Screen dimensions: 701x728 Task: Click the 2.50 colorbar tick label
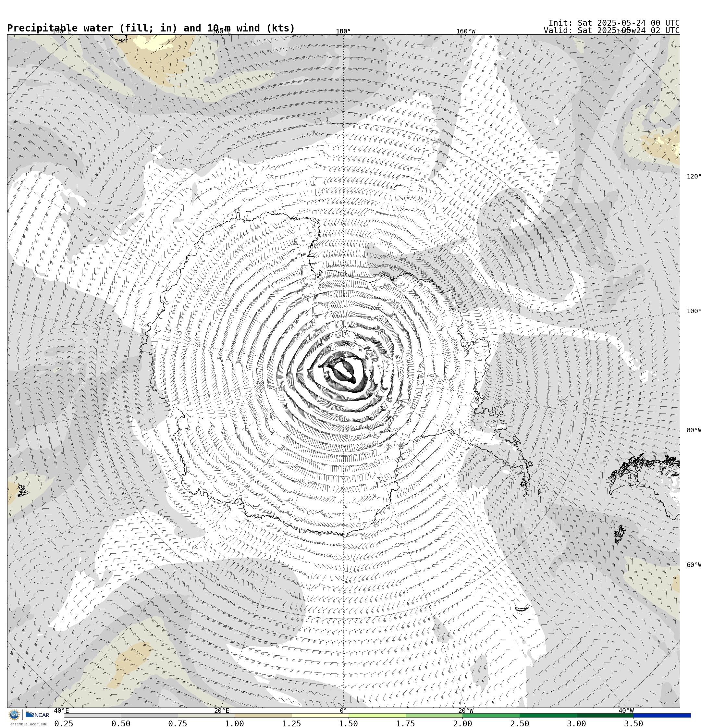click(520, 723)
